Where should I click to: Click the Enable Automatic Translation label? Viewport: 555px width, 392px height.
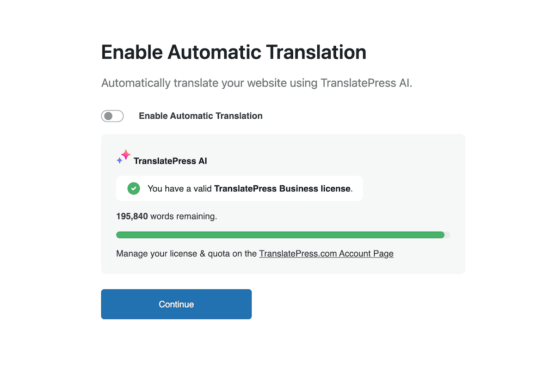coord(200,116)
